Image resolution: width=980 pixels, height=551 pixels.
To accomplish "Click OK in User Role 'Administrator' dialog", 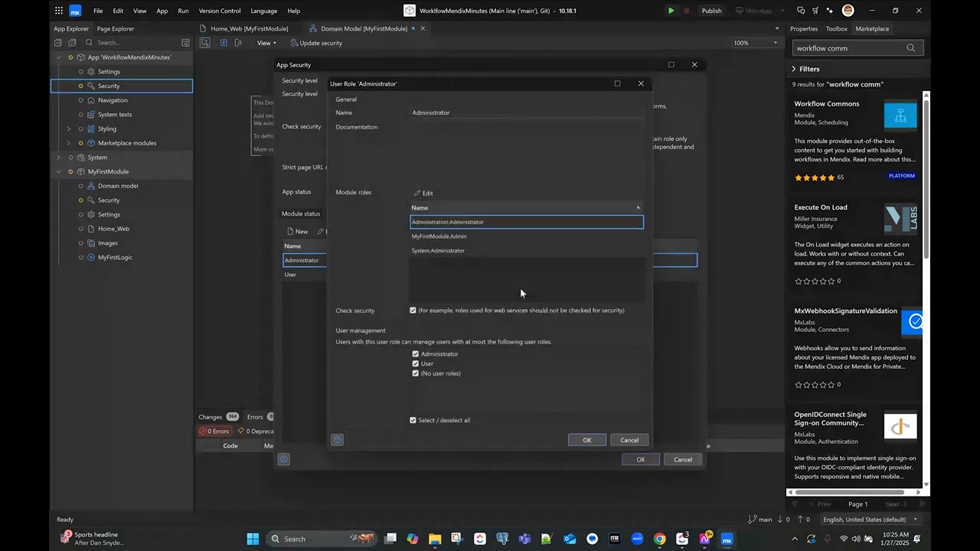I will (587, 440).
